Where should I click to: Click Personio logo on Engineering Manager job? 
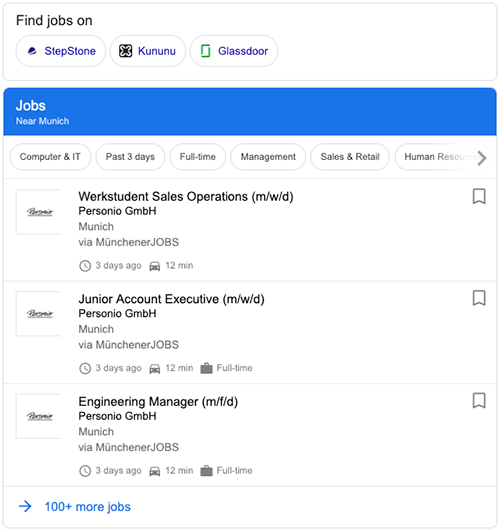tap(39, 416)
